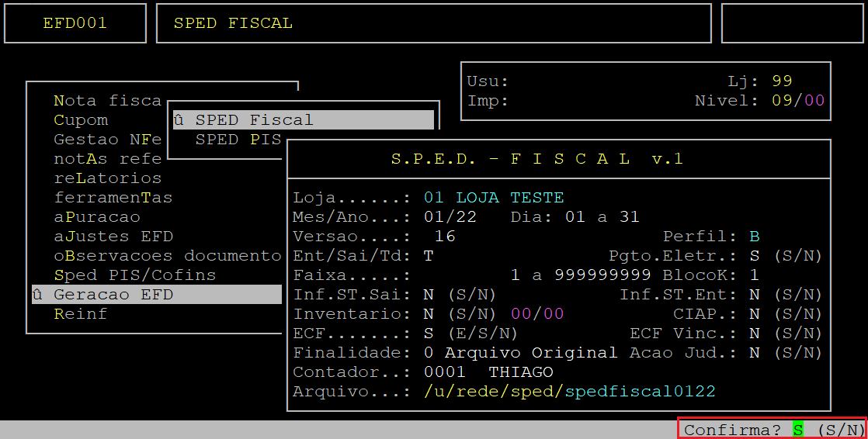Click the EFD001 program code box
This screenshot has width=868, height=439.
pos(75,23)
